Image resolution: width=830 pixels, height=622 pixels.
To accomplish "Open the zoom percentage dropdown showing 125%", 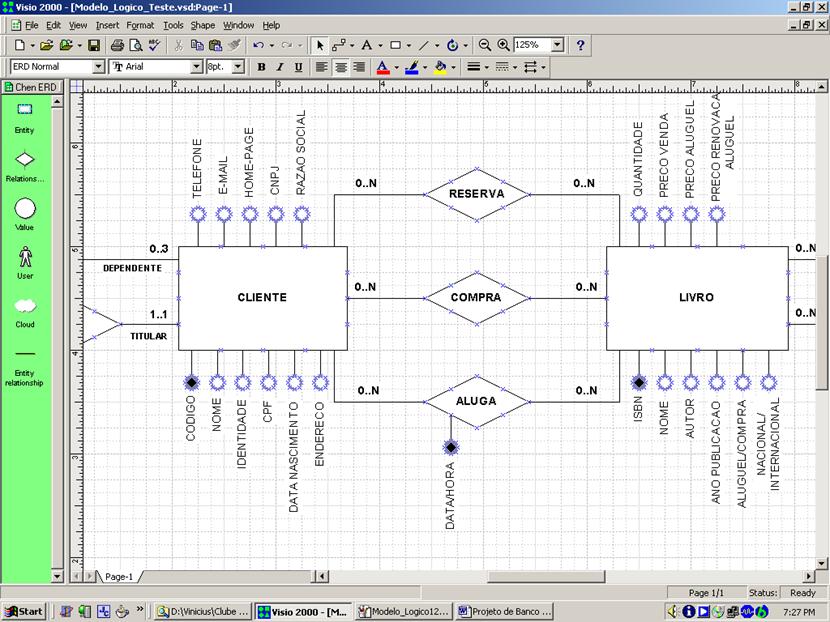I will [557, 45].
